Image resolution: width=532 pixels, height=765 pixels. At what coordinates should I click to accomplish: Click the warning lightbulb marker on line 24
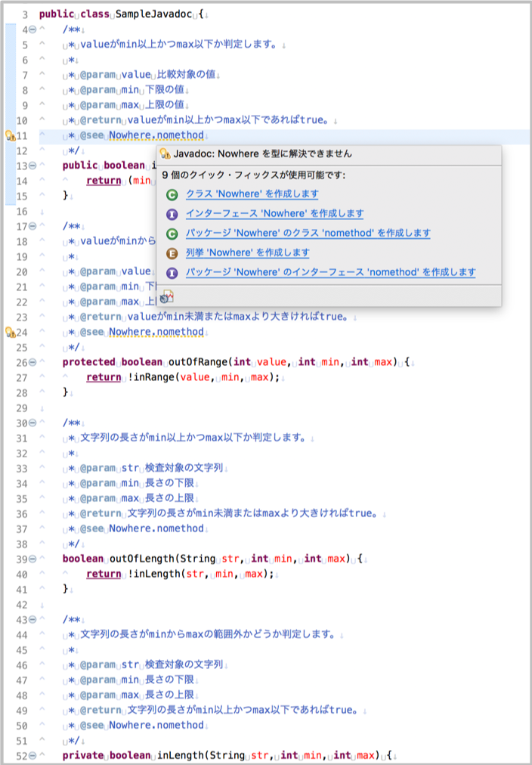point(11,333)
